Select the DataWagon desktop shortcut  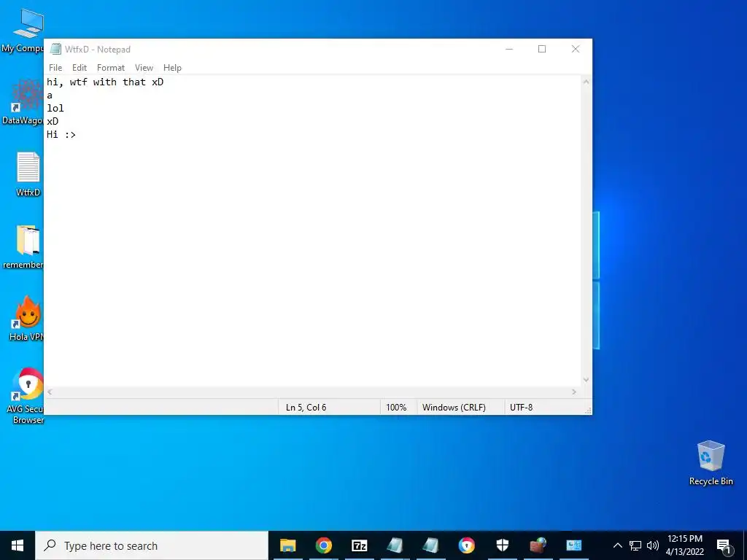[23, 102]
